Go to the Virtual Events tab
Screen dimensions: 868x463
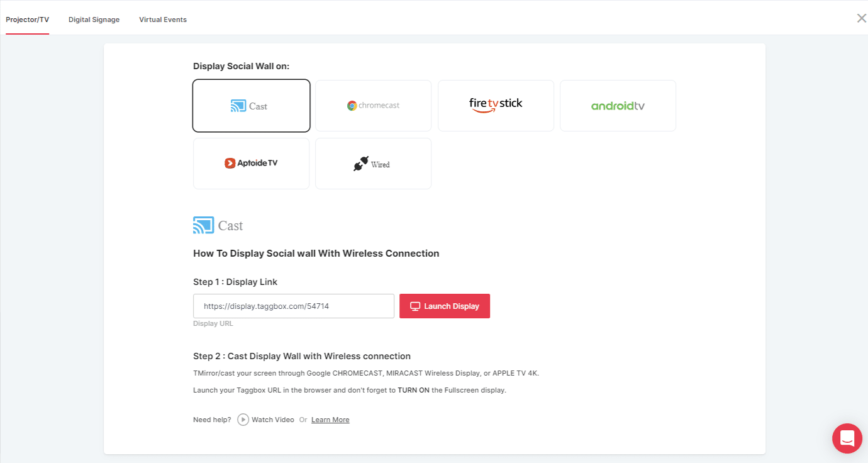163,20
